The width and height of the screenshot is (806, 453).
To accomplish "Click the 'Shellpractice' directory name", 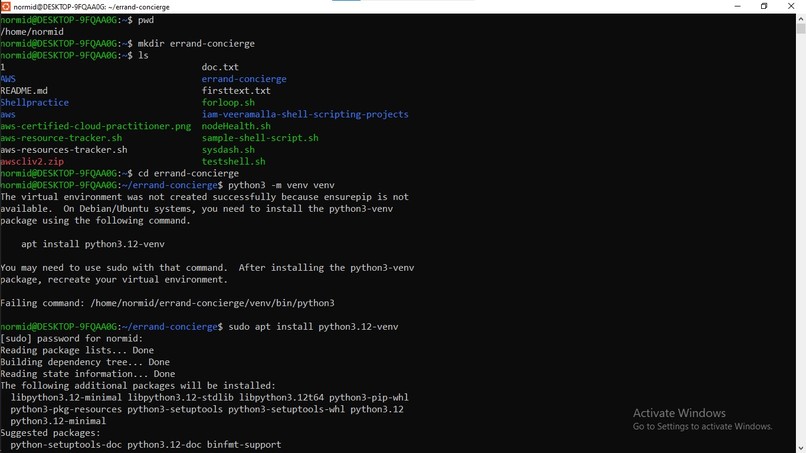I will 34,103.
